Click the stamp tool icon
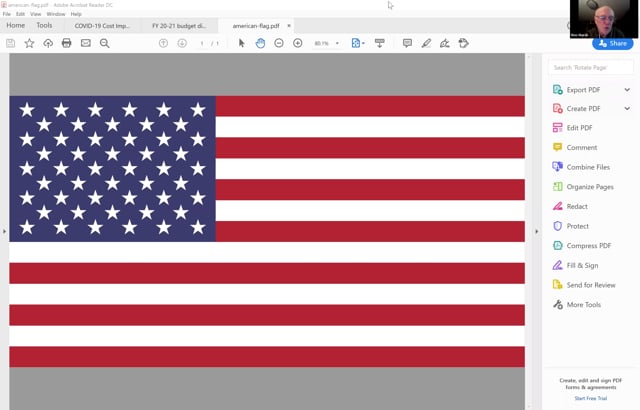640x410 pixels. [463, 43]
